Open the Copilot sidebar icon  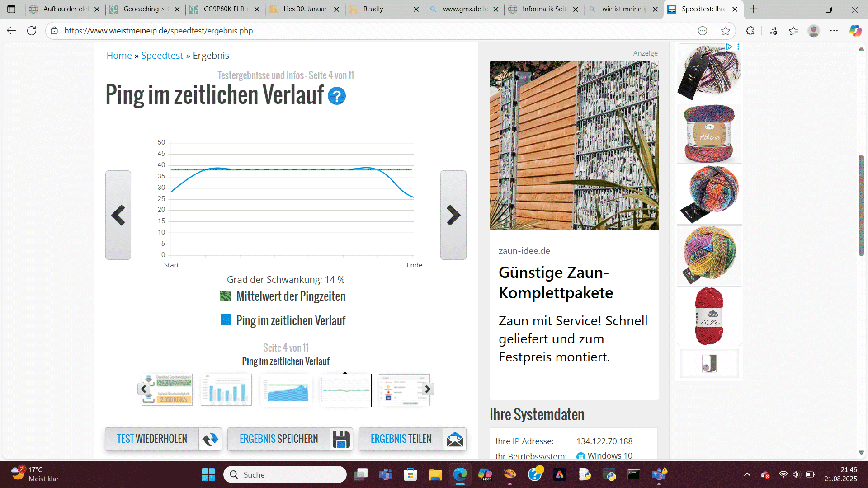[x=855, y=31]
